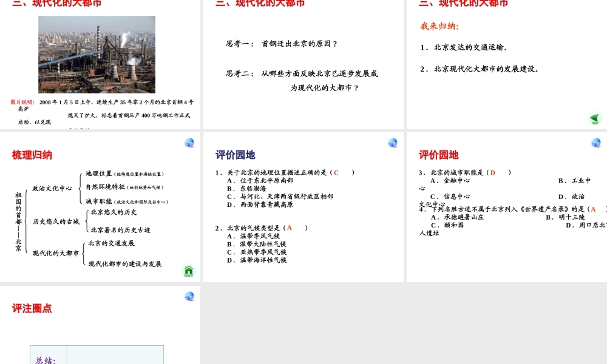Choose option C 信息中心

450,197
